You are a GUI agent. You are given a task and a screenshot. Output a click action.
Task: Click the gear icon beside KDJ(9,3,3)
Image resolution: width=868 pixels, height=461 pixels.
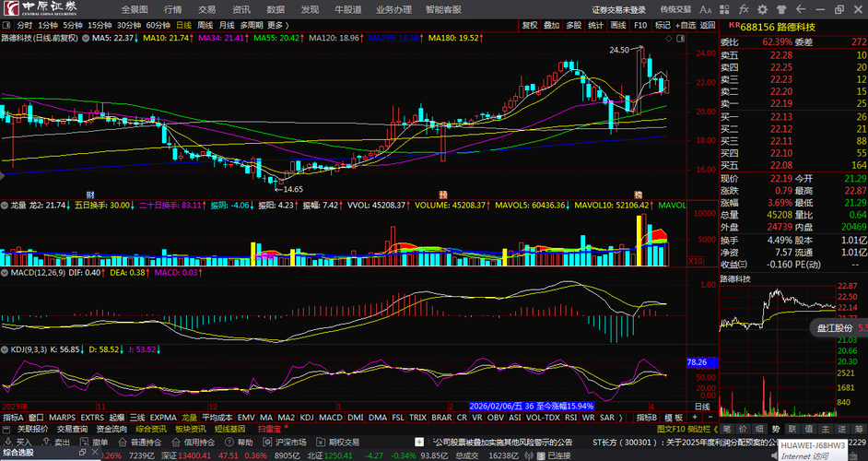coord(5,349)
